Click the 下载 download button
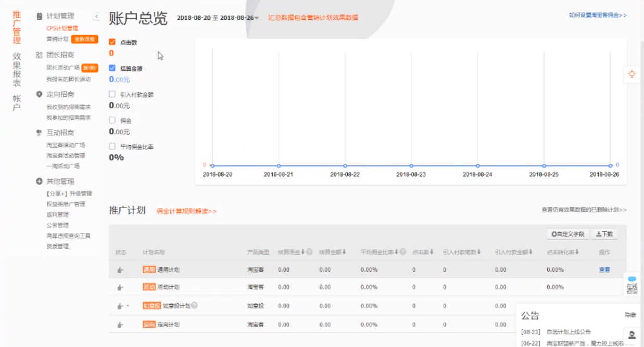This screenshot has height=347, width=644. click(604, 234)
